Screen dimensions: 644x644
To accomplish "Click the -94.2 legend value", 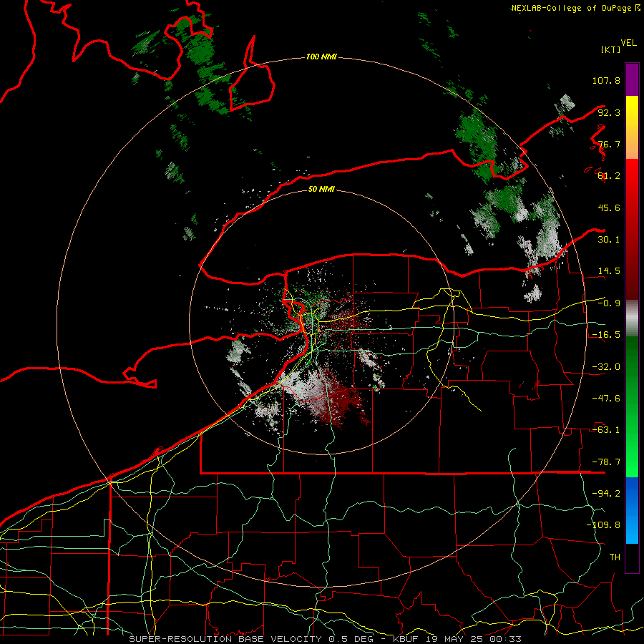I will pos(606,494).
